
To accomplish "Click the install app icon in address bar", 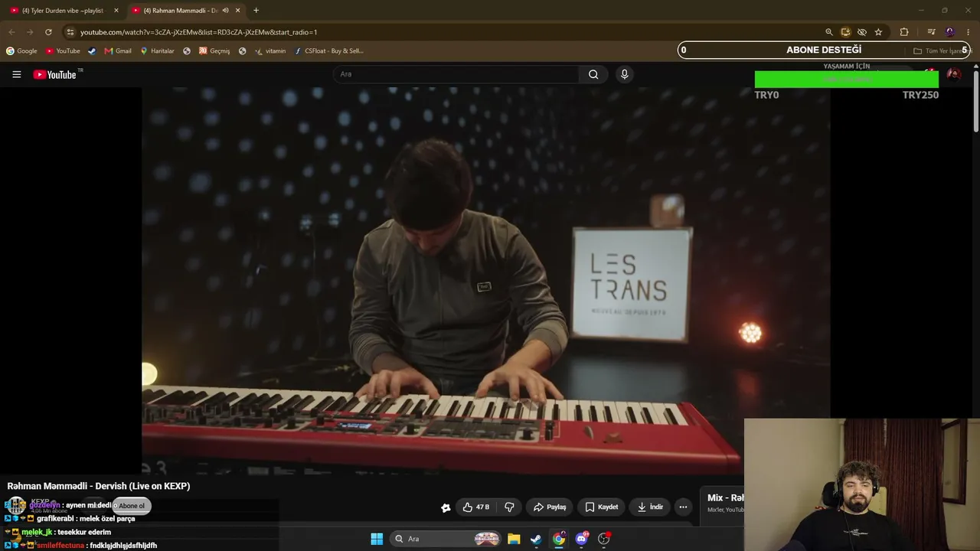I will click(845, 32).
